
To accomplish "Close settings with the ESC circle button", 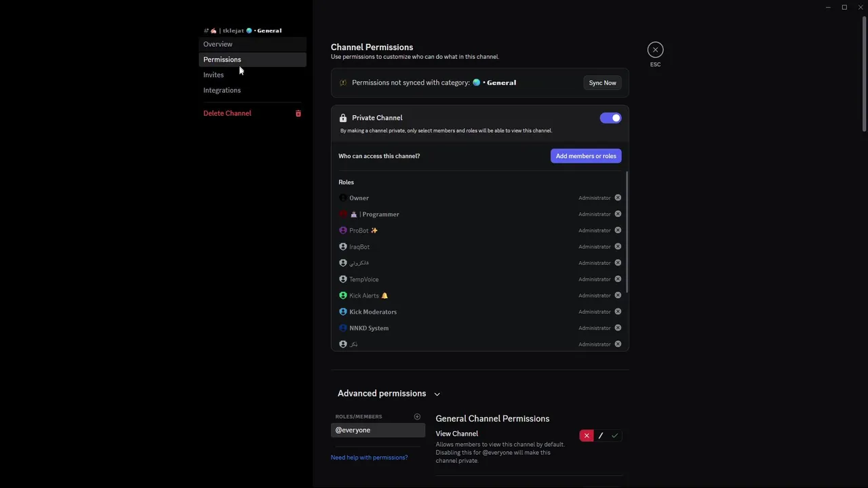I will (x=655, y=50).
